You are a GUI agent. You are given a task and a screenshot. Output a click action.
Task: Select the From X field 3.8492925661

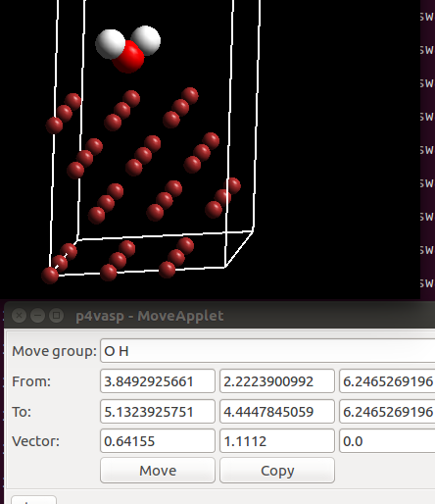point(158,381)
